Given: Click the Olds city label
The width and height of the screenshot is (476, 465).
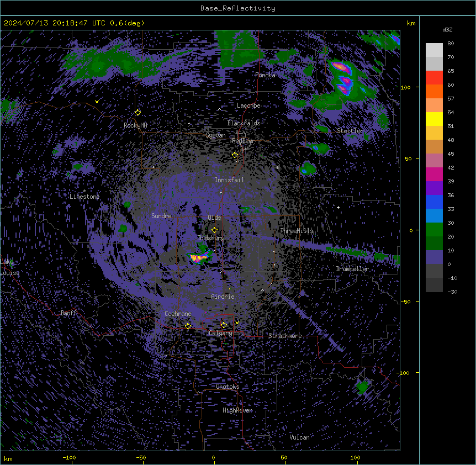Looking at the screenshot, I should [214, 218].
